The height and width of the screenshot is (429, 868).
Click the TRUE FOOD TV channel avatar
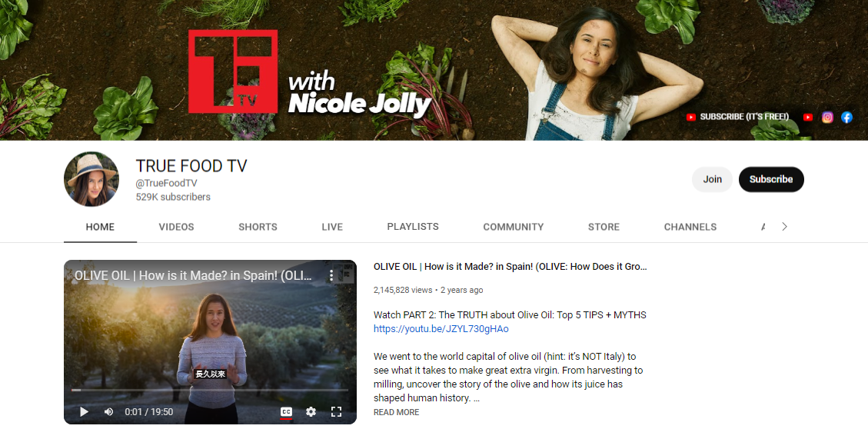point(91,179)
